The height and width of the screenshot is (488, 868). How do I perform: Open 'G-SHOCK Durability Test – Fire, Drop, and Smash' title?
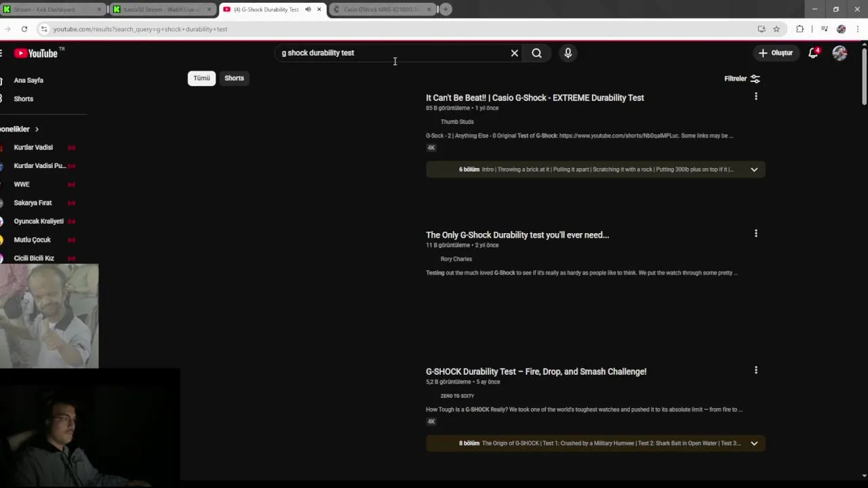(x=536, y=371)
